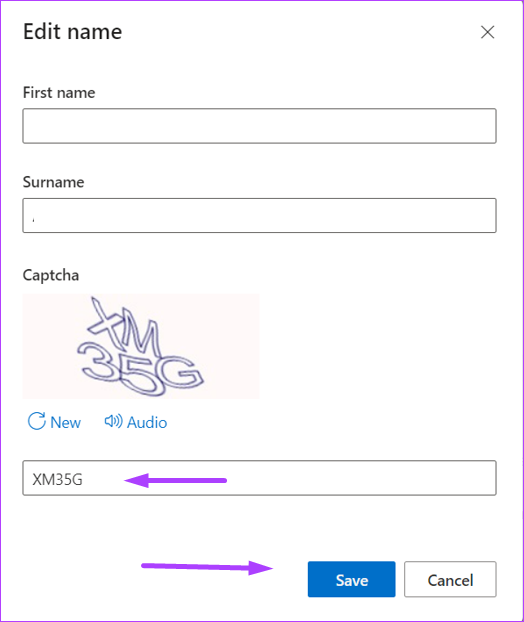Request a New captcha via the text link
524x622 pixels.
coord(65,422)
